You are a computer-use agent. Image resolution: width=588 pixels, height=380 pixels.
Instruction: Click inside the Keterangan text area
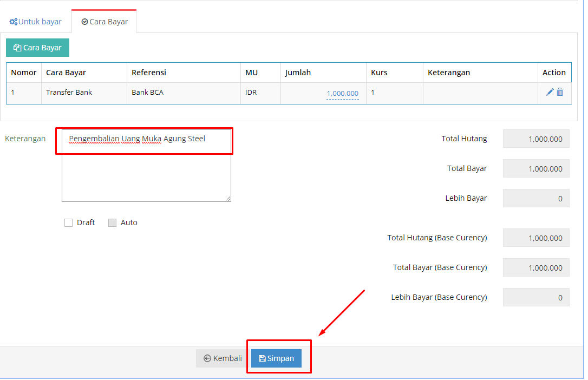click(x=146, y=173)
